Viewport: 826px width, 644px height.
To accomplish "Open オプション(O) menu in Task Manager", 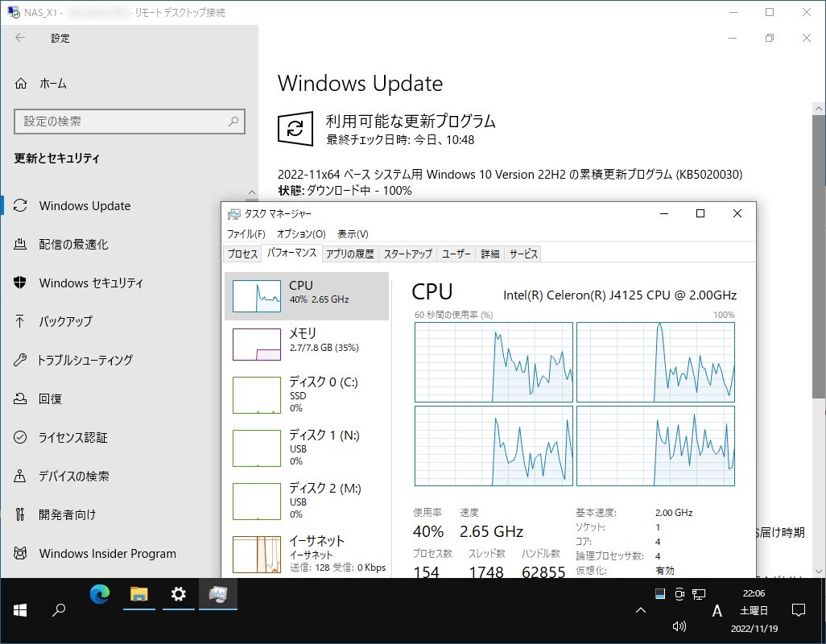I will click(301, 233).
